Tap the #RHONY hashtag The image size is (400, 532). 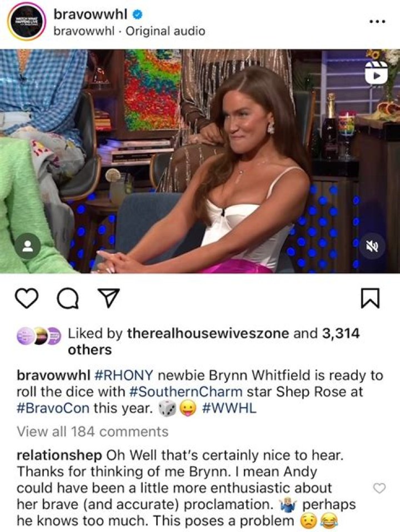click(x=123, y=375)
